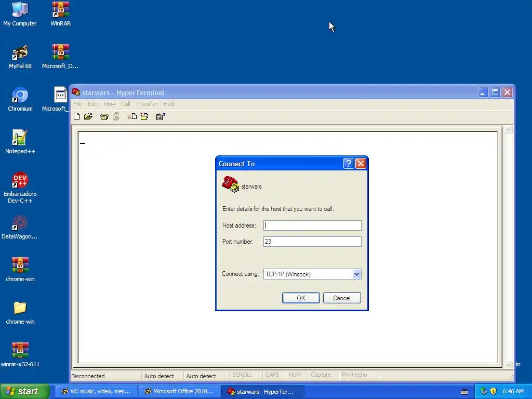Select the My Computer desktop icon

click(x=20, y=14)
